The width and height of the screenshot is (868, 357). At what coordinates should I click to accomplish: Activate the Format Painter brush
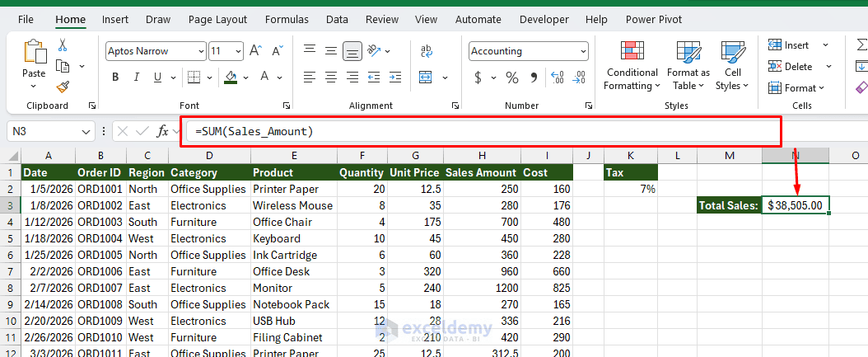pyautogui.click(x=63, y=87)
